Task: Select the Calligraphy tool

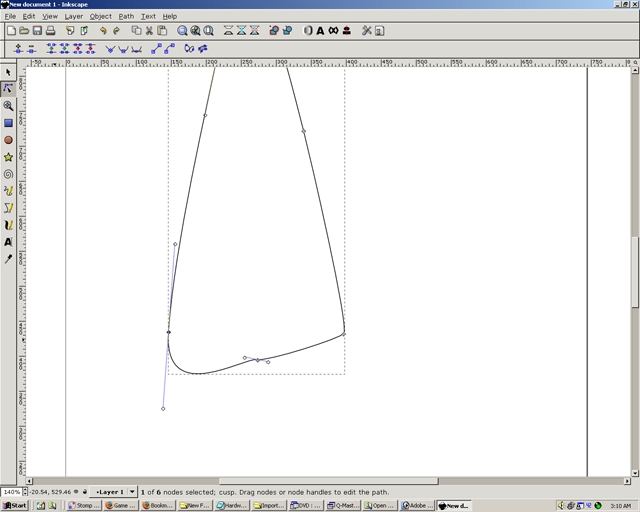Action: pyautogui.click(x=8, y=225)
